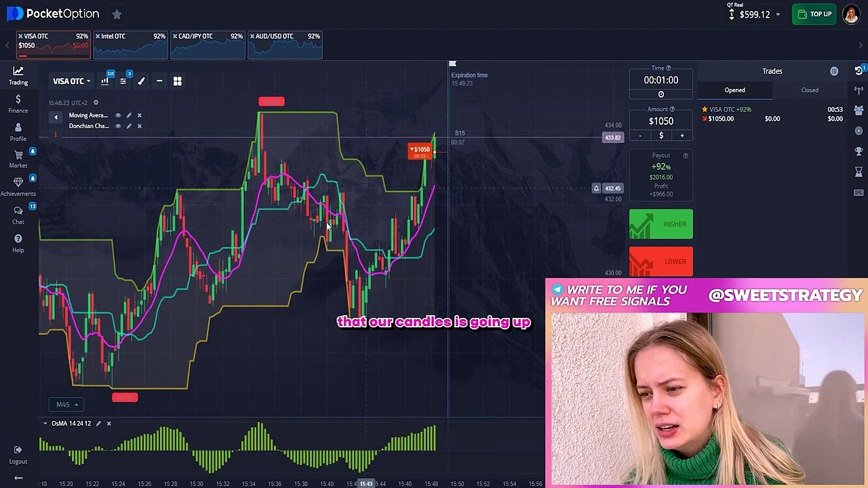Image resolution: width=868 pixels, height=488 pixels.
Task: Switch to the VISA OTC asset tab
Action: [54, 45]
